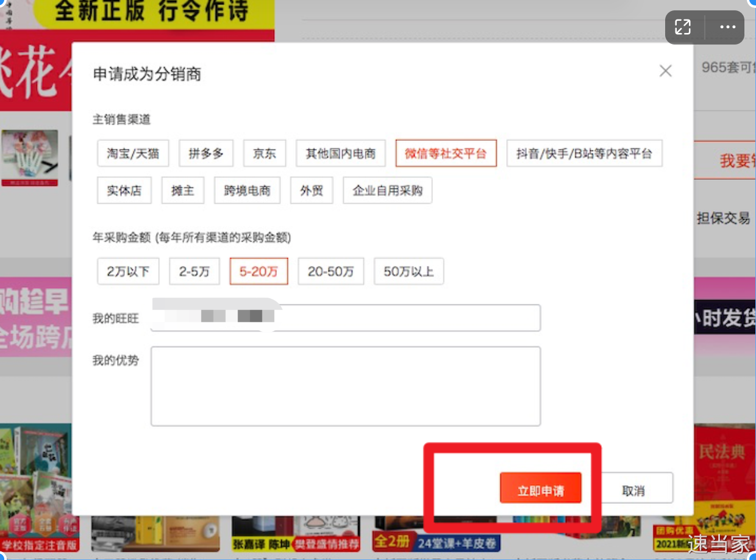
Task: Select 摊主 channel option
Action: pos(183,190)
